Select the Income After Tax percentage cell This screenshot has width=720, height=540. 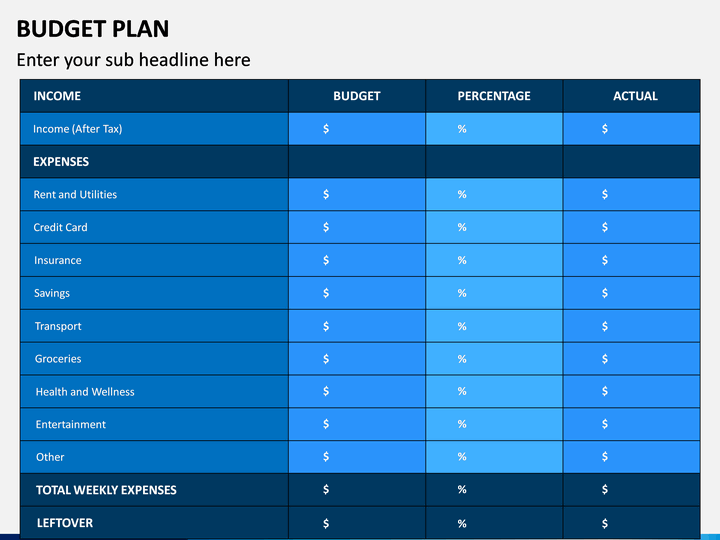[x=494, y=129]
